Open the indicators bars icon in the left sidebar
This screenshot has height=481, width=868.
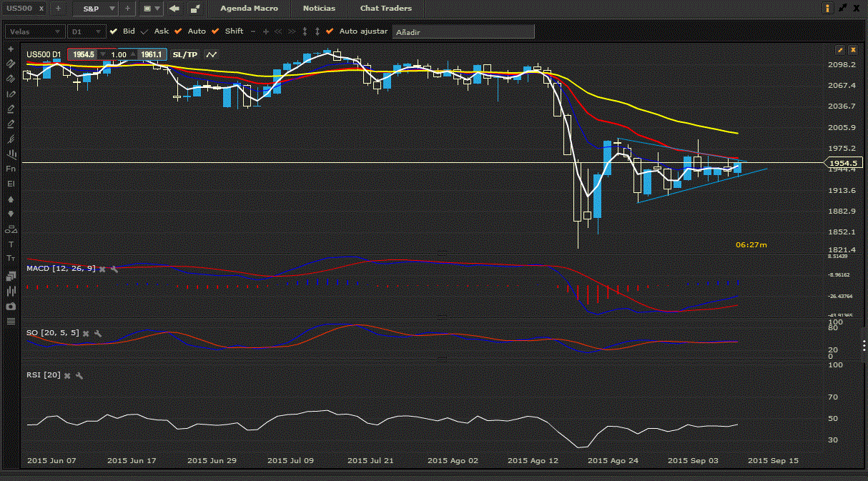pos(11,291)
